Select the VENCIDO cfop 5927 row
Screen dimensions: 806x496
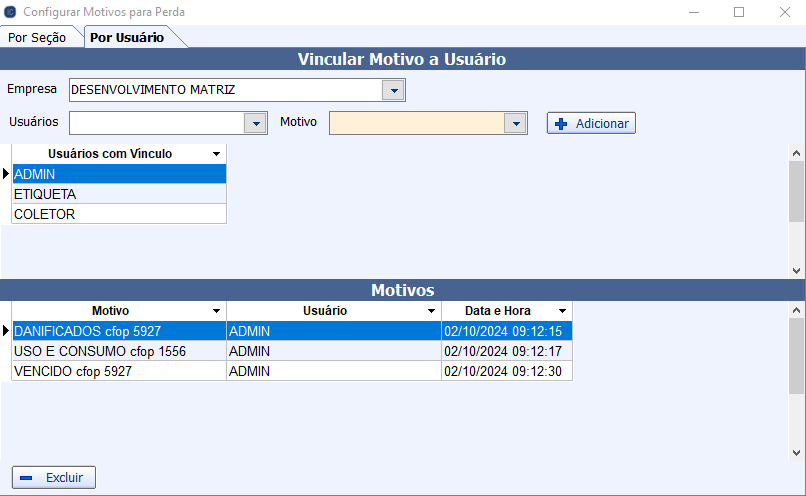118,371
